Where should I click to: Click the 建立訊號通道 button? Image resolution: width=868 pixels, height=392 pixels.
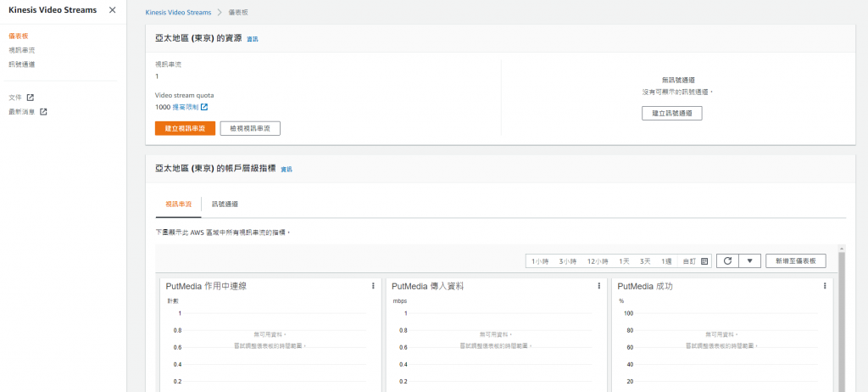pos(672,113)
